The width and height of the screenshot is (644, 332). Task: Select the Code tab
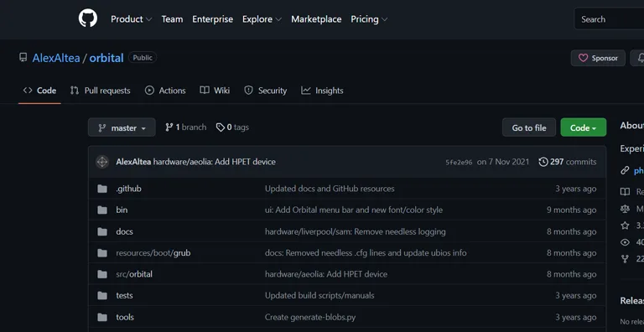pyautogui.click(x=40, y=91)
